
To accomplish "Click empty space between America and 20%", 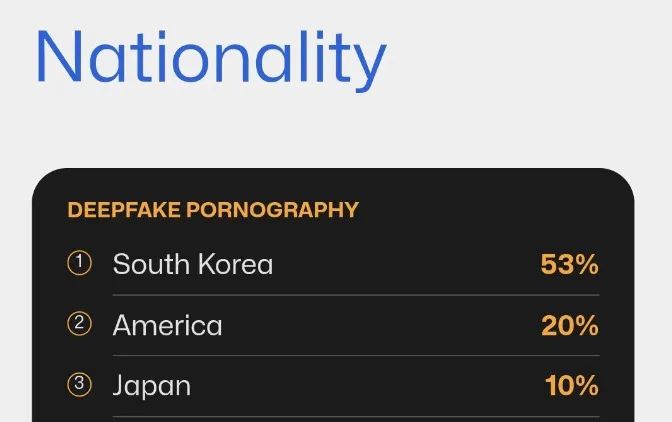I will (x=380, y=325).
